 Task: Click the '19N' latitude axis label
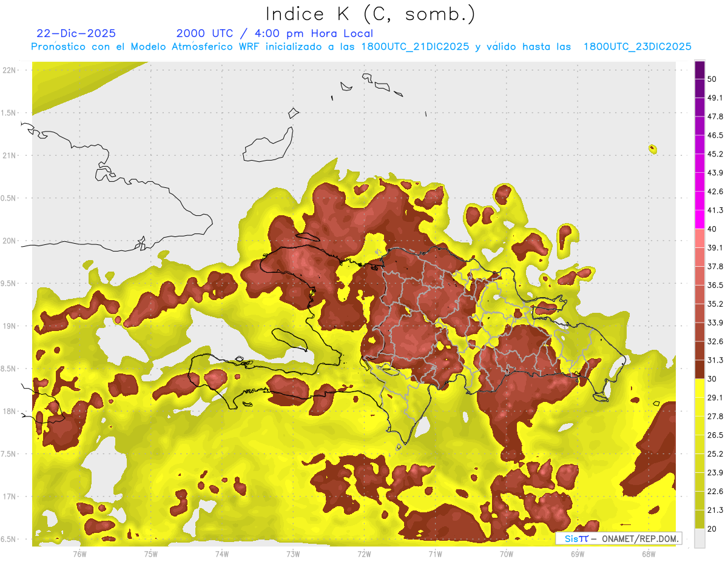point(9,326)
